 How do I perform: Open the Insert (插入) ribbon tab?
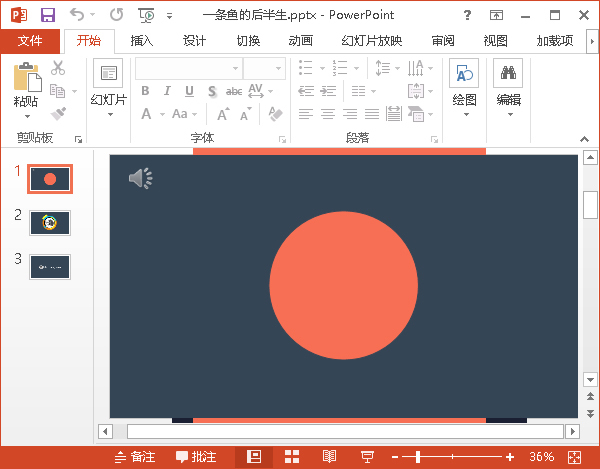pyautogui.click(x=142, y=41)
